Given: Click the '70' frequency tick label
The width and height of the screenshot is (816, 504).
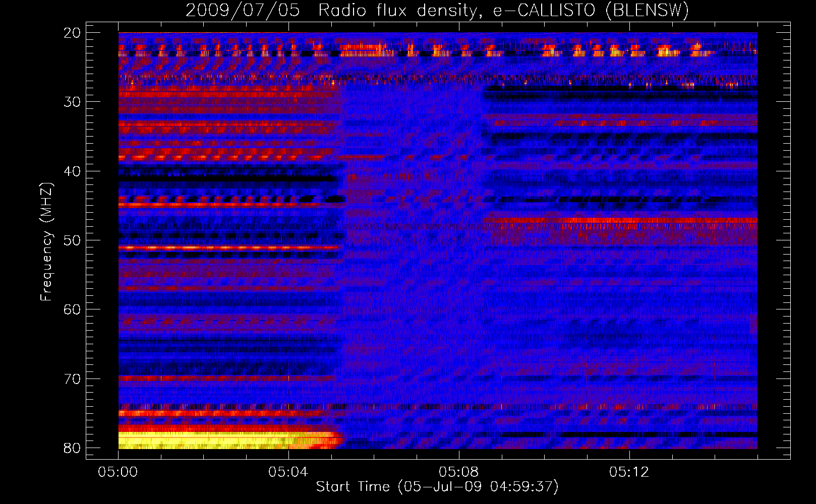Looking at the screenshot, I should click(x=72, y=379).
